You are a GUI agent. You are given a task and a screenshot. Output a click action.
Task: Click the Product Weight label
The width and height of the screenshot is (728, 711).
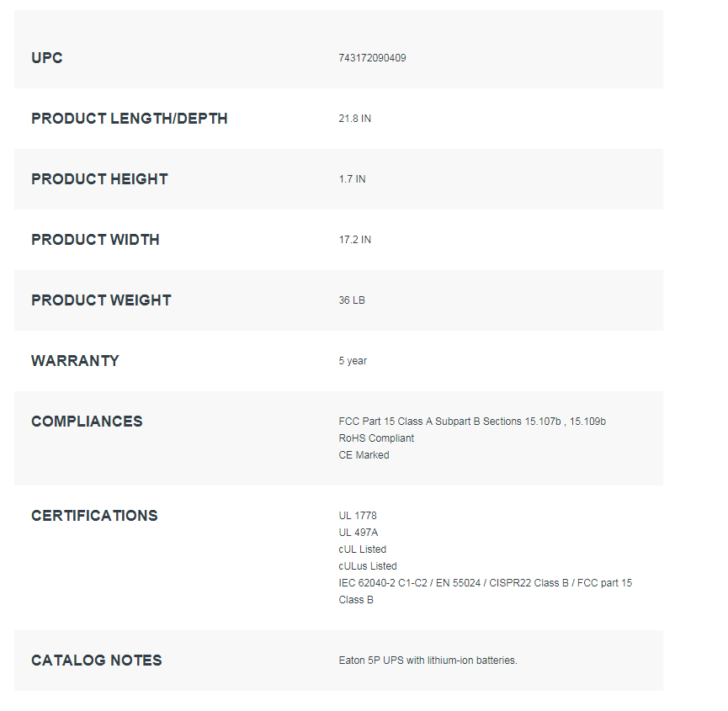(101, 300)
